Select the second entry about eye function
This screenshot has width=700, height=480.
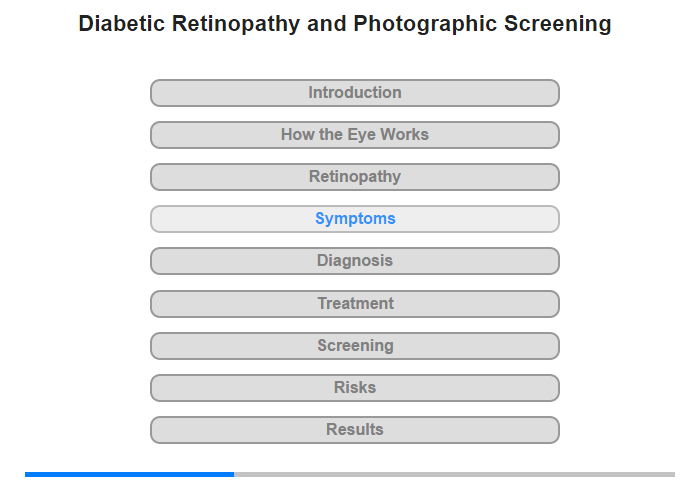coord(355,135)
